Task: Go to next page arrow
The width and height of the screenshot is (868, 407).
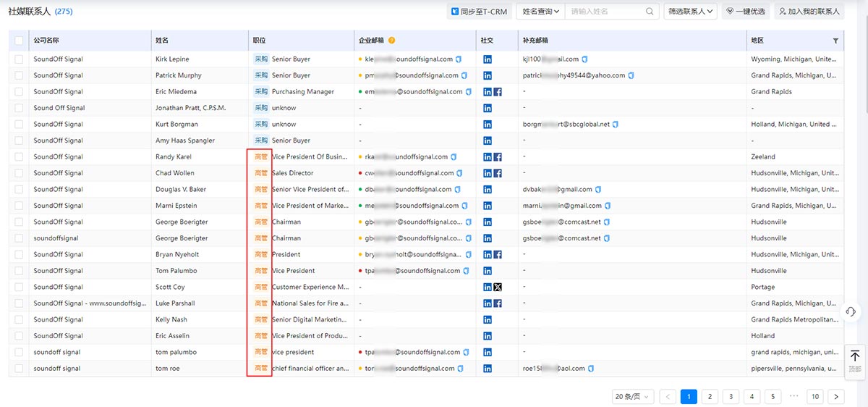Action: [836, 396]
